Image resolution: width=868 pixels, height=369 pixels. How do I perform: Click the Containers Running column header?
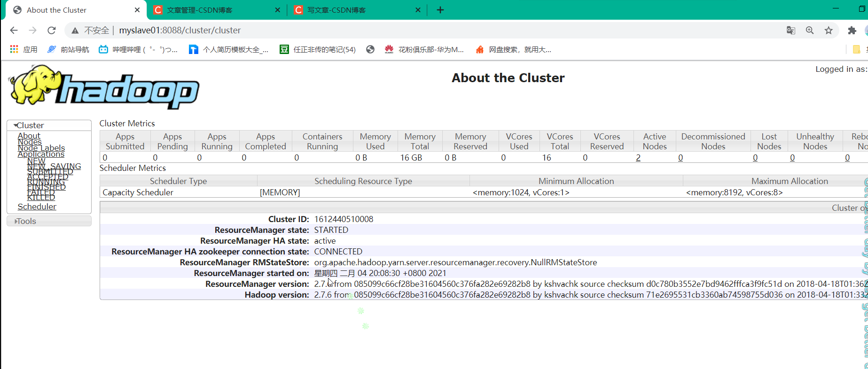[322, 141]
